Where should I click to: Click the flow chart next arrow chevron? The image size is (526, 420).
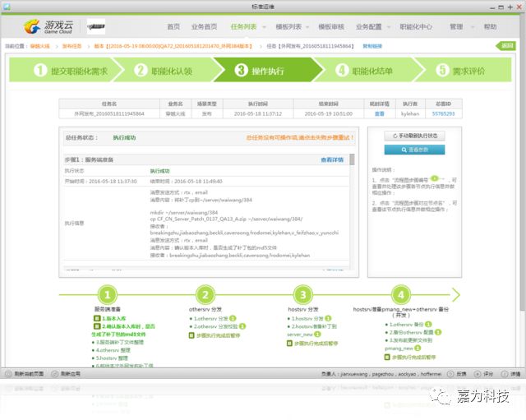456,295
